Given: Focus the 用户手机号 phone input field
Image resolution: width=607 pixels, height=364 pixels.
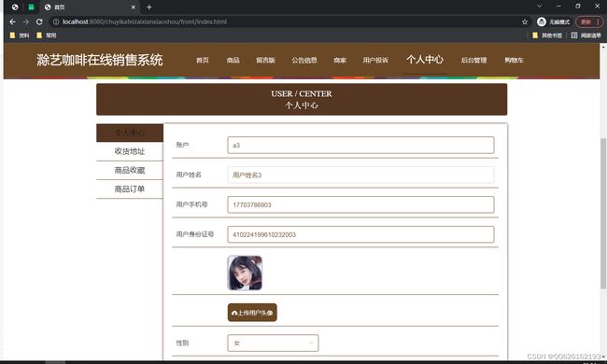Looking at the screenshot, I should (x=360, y=204).
